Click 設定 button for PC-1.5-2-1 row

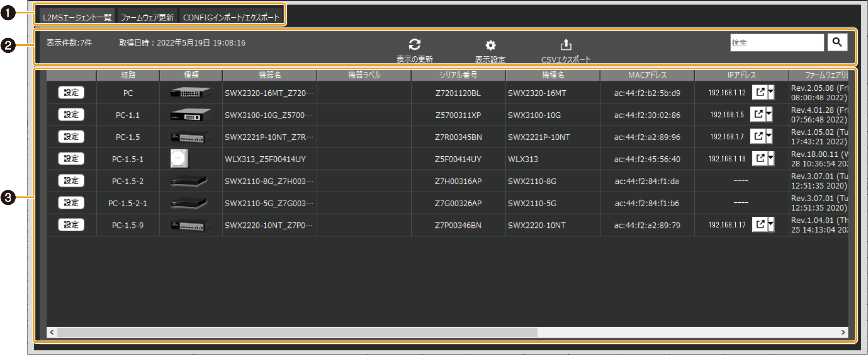(71, 203)
